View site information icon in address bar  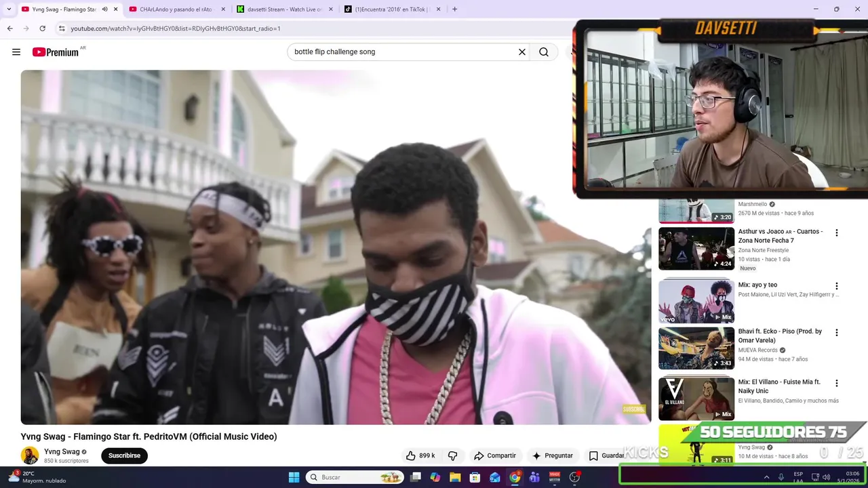click(x=61, y=28)
